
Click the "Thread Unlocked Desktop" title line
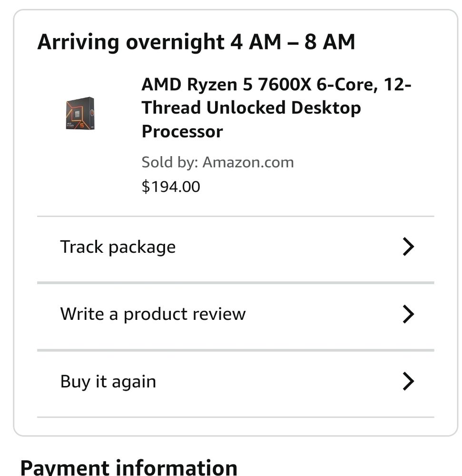pos(251,108)
